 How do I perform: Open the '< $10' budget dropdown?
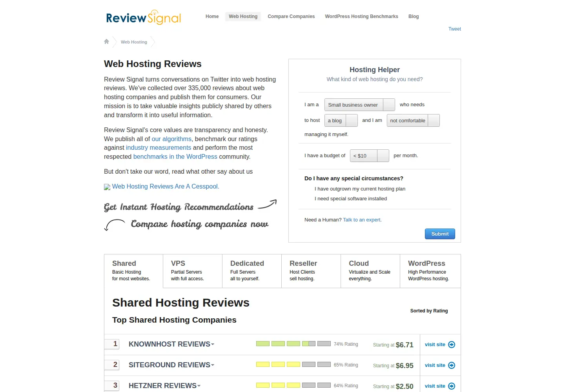pyautogui.click(x=369, y=156)
